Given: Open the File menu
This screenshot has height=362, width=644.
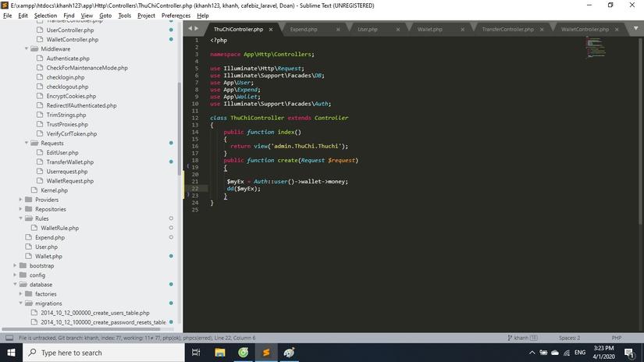Looking at the screenshot, I should pyautogui.click(x=7, y=16).
